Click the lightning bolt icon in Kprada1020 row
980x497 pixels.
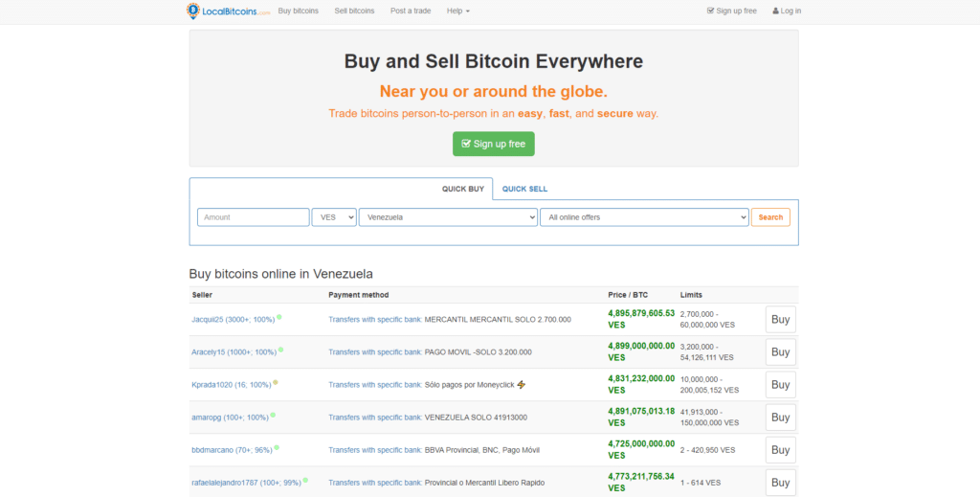coord(522,384)
